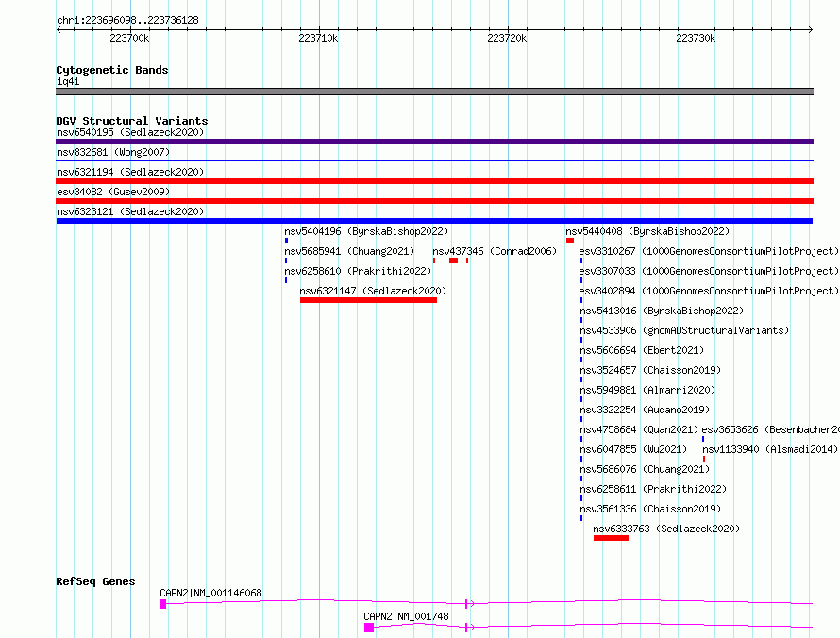Click the nsv6323121 (Sedlazeck2020) label

(x=130, y=211)
